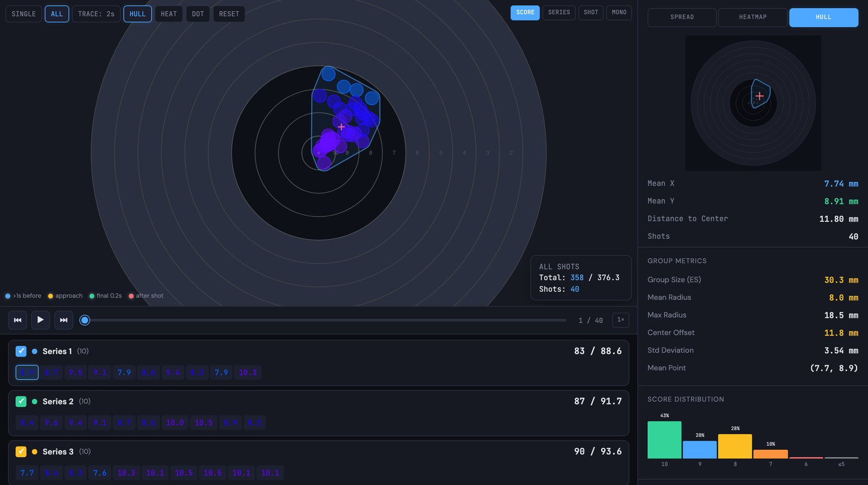Image resolution: width=868 pixels, height=485 pixels.
Task: Select MONO color mode
Action: point(620,12)
